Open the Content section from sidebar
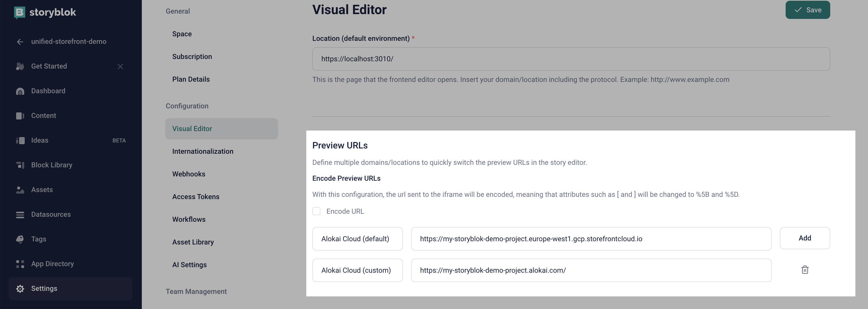This screenshot has width=868, height=309. [20, 115]
